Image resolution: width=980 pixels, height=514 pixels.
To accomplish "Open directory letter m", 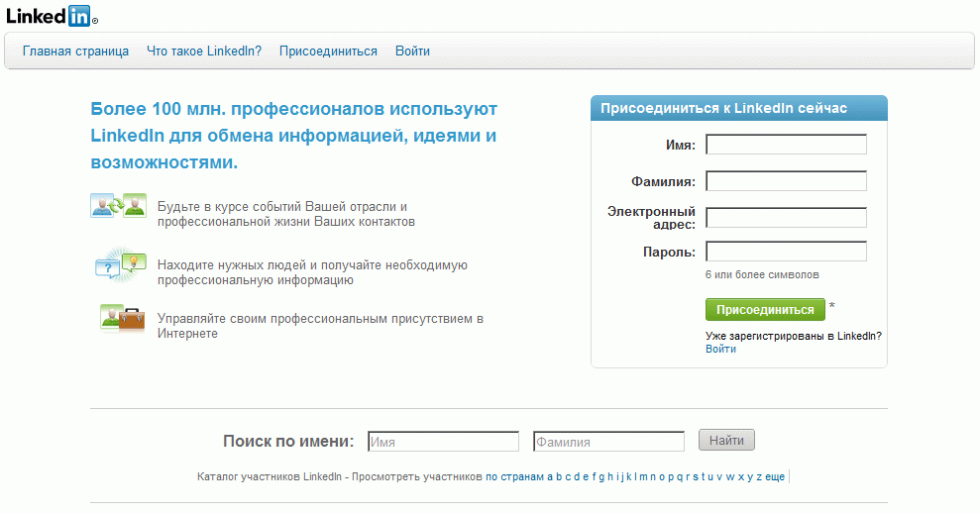I will click(x=643, y=477).
